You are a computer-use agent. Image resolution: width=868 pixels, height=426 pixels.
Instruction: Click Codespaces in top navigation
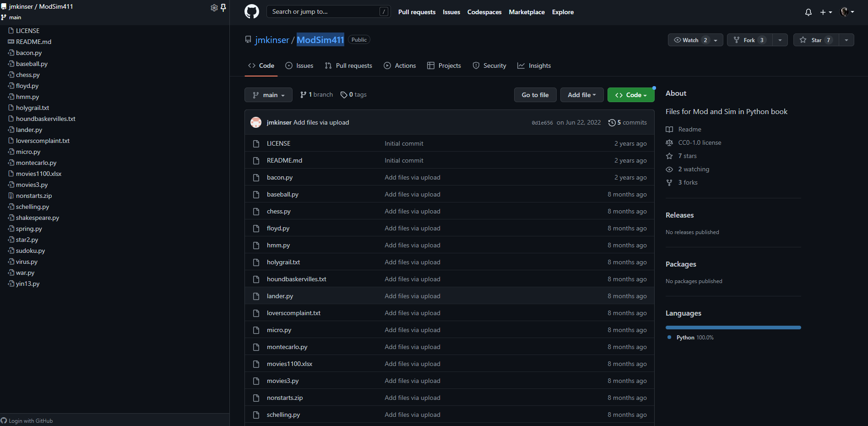(x=484, y=12)
